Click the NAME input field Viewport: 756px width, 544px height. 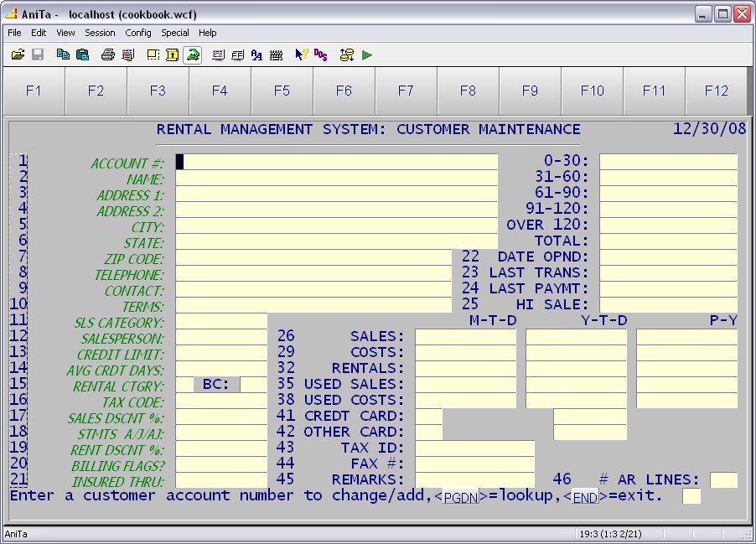337,178
